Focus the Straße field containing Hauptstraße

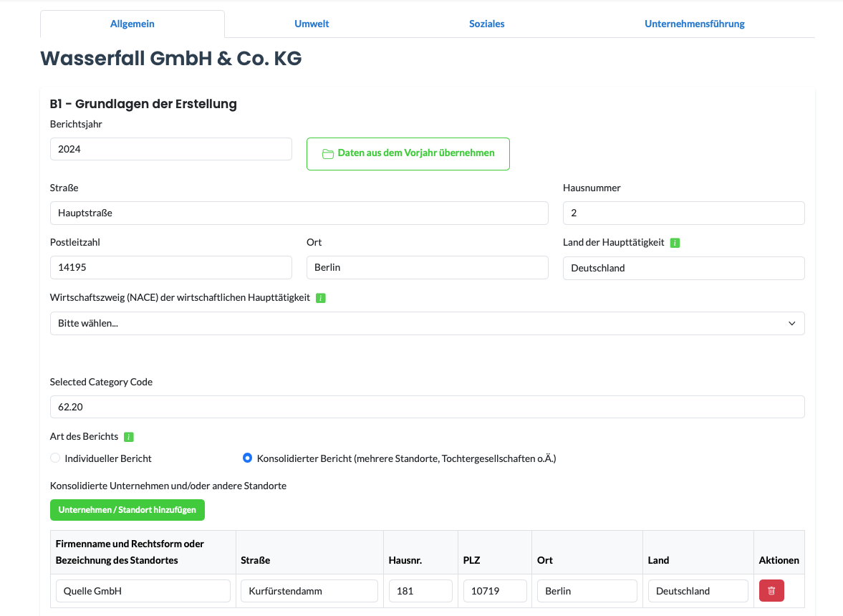click(x=299, y=213)
